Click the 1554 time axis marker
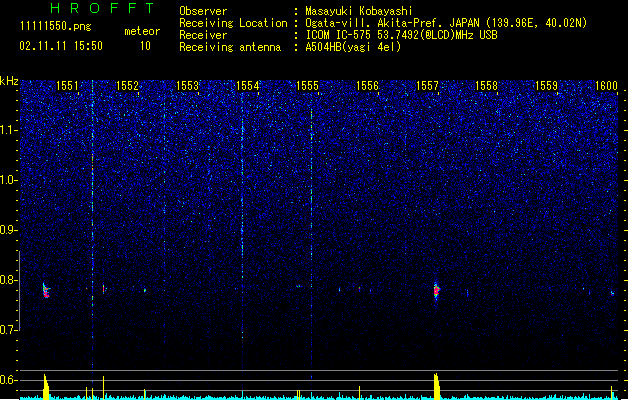The image size is (629, 400). click(248, 86)
